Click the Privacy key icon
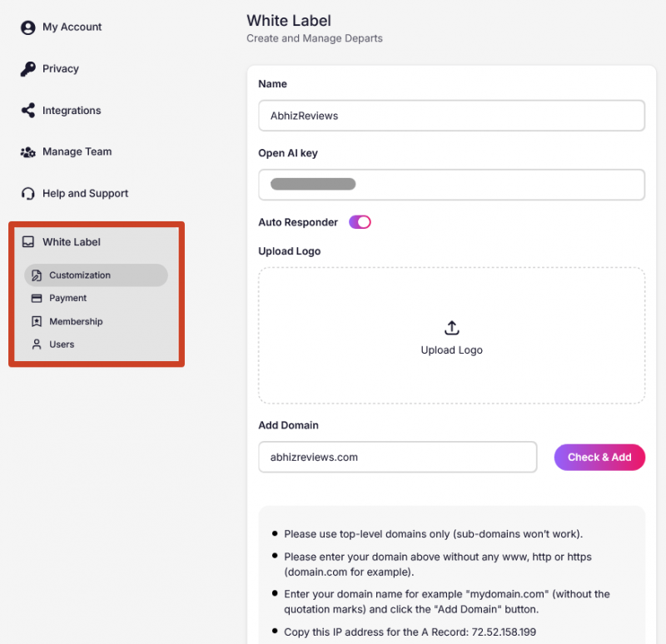Viewport: 666px width, 644px height. click(28, 69)
